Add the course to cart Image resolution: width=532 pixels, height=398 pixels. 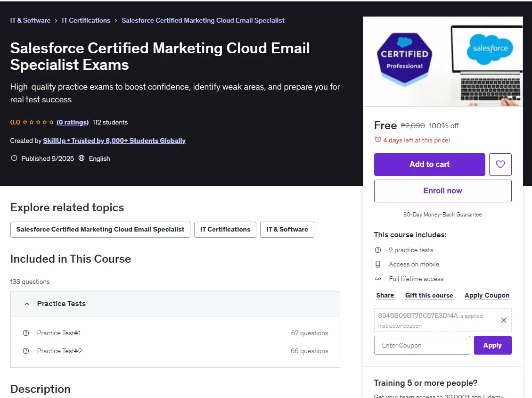point(430,165)
